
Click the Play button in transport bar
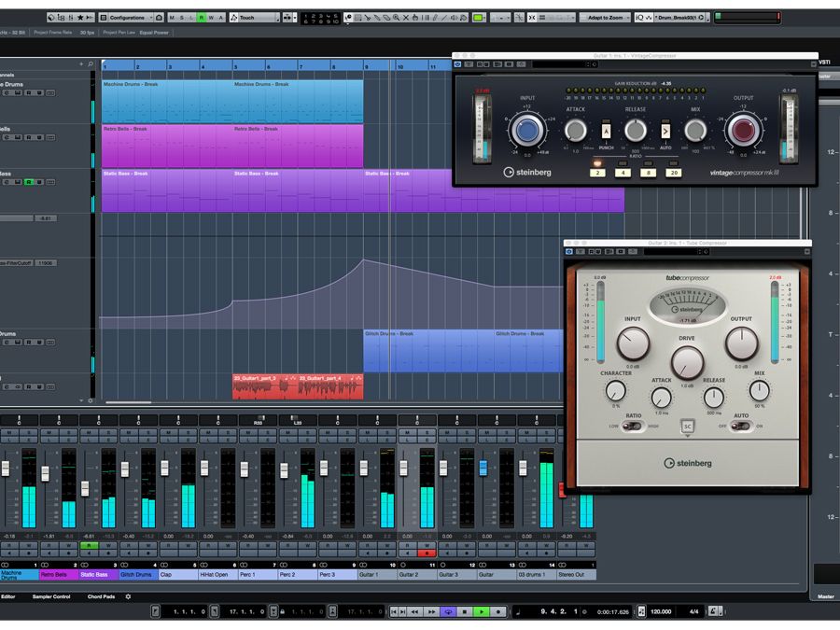[481, 611]
